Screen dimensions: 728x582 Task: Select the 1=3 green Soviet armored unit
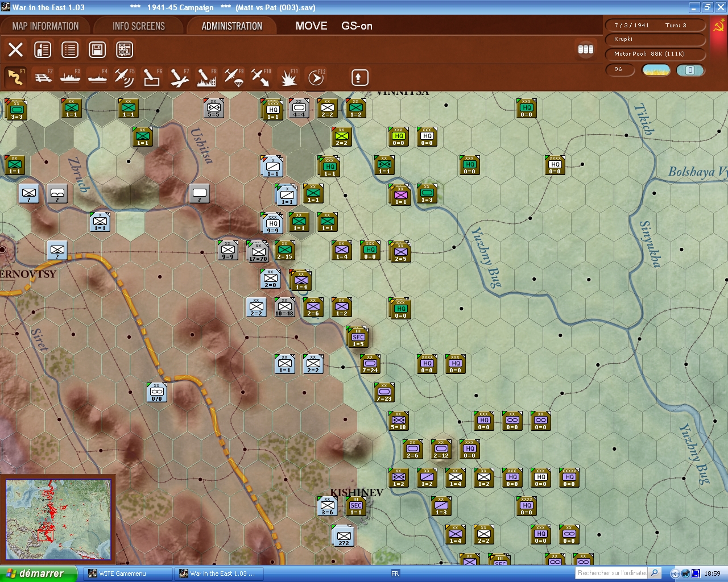[427, 193]
